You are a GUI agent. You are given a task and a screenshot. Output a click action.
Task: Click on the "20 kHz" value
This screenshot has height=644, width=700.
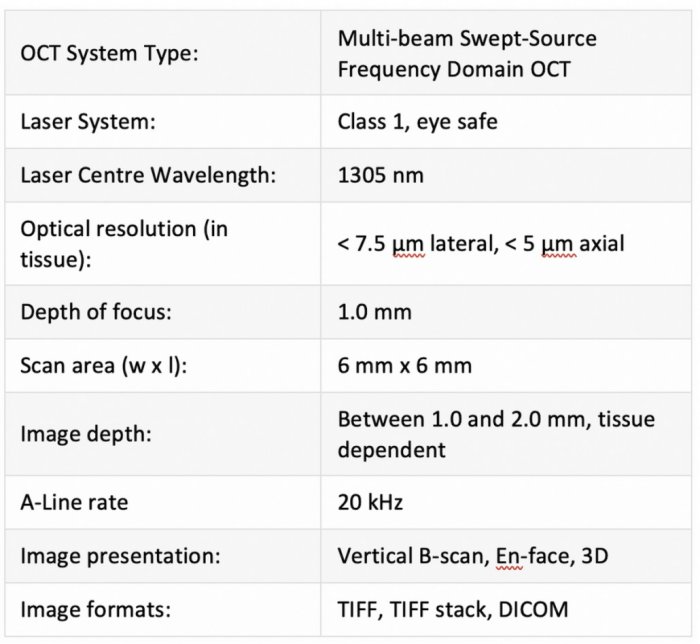(x=370, y=502)
